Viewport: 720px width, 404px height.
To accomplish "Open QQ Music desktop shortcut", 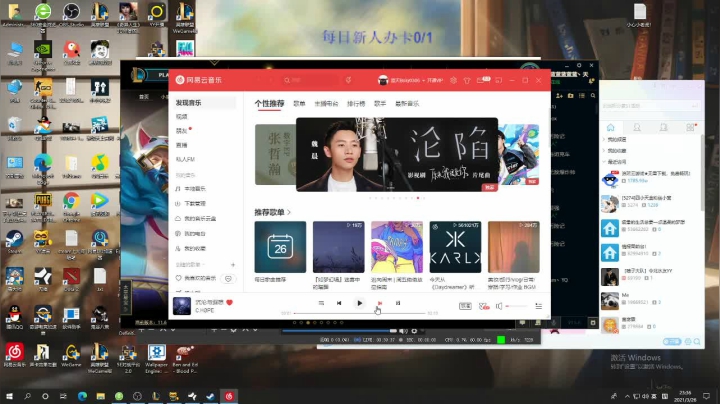I will (x=100, y=166).
